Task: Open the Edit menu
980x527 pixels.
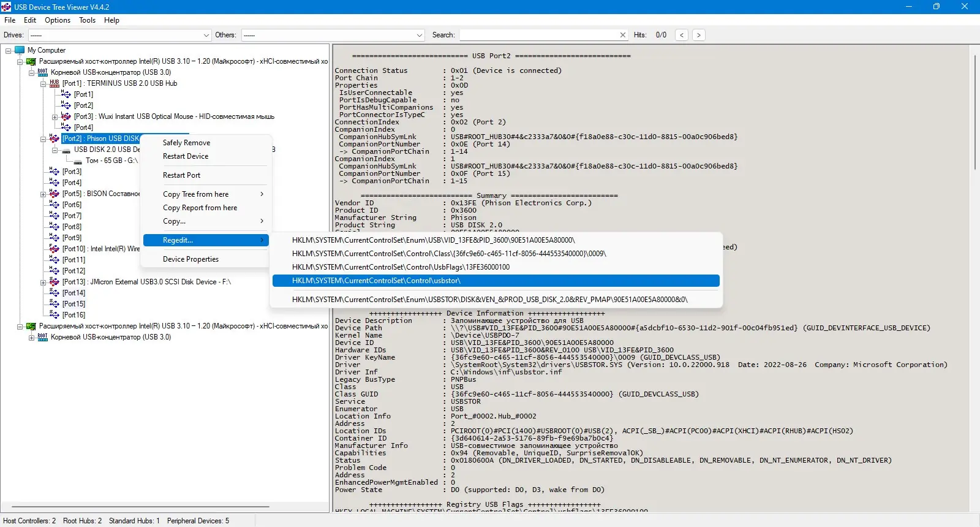Action: tap(30, 20)
